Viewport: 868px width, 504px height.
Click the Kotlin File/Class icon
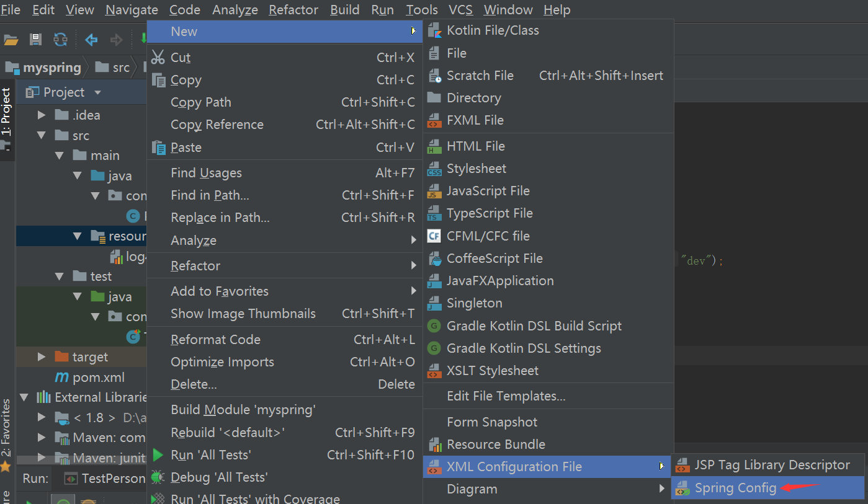[x=435, y=30]
